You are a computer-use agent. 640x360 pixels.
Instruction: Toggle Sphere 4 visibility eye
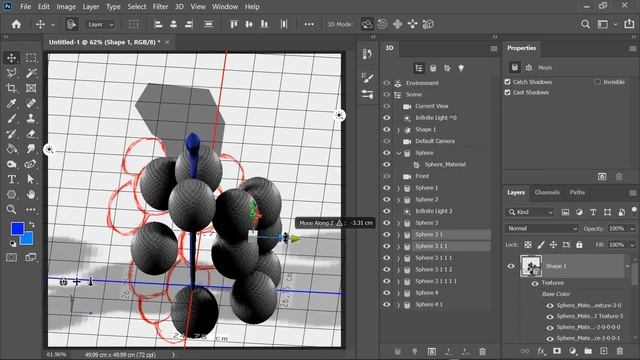(387, 293)
